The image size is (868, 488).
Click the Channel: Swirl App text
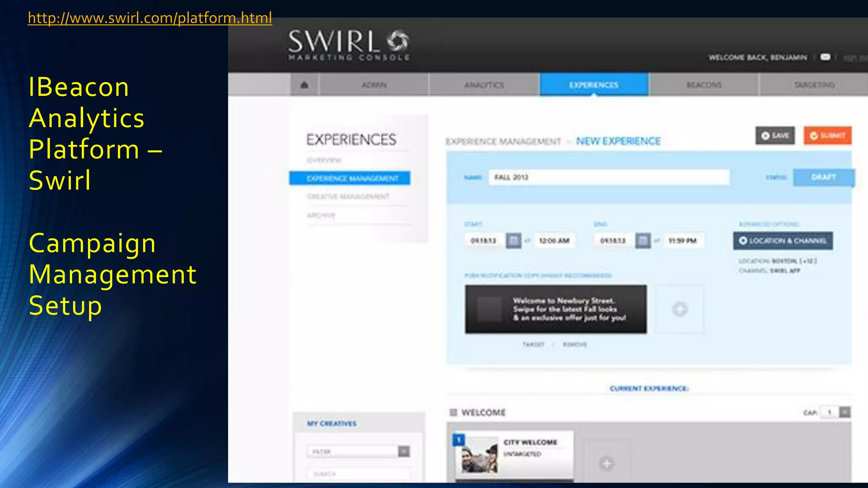pos(769,271)
